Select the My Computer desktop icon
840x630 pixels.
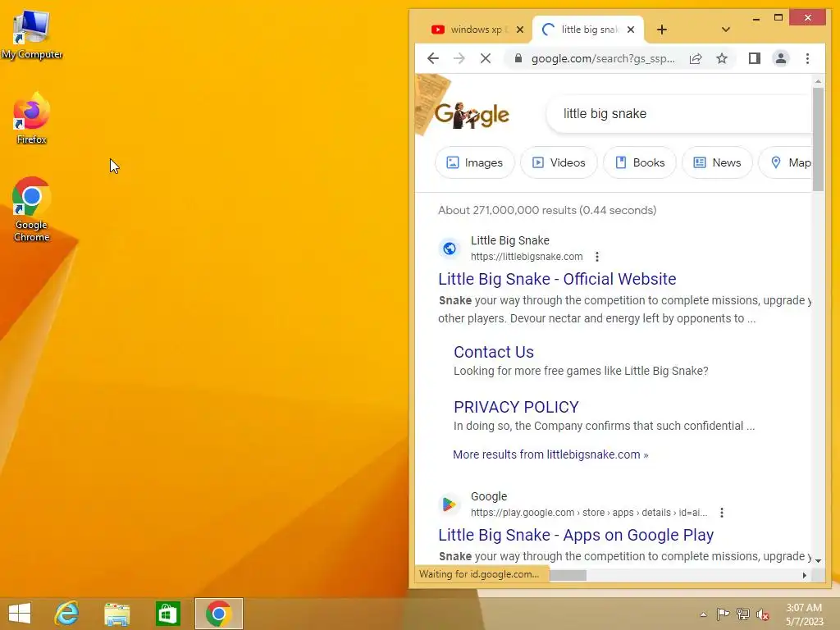point(32,34)
